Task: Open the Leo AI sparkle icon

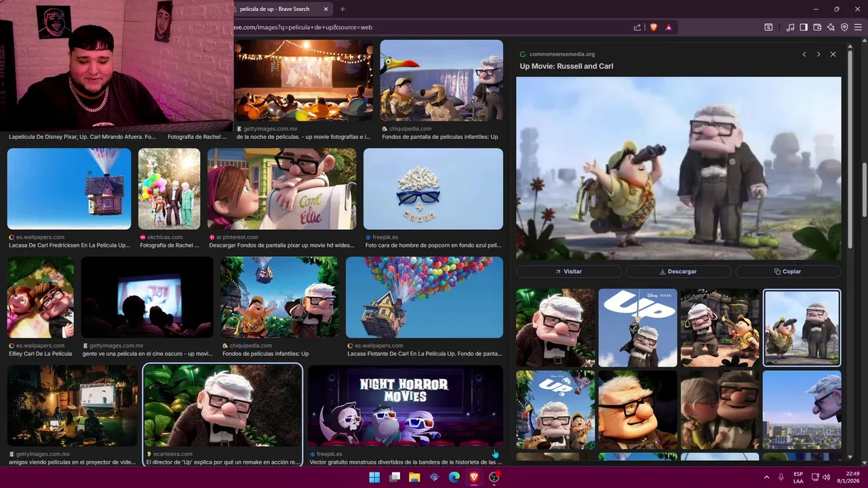Action: pos(831,27)
